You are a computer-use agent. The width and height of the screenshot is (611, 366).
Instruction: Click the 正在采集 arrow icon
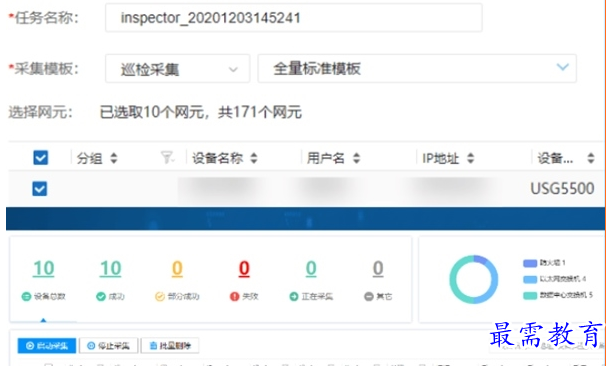[x=294, y=297]
